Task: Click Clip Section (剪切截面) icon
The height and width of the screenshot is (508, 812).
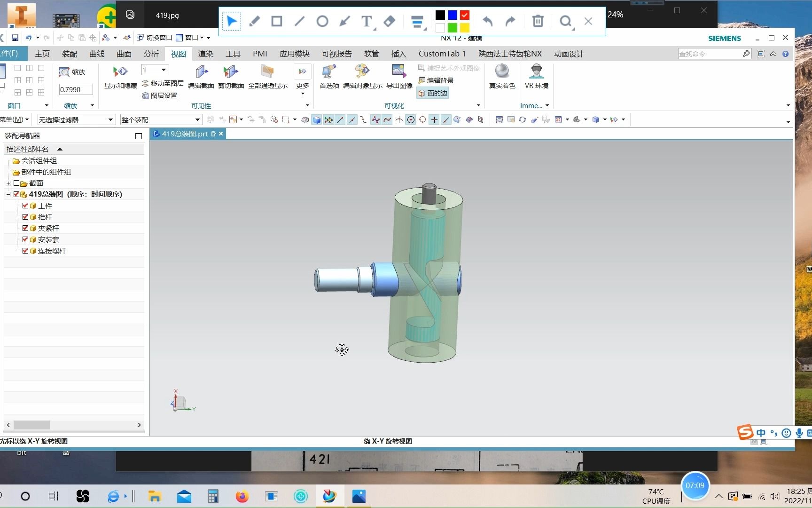Action: (x=231, y=77)
